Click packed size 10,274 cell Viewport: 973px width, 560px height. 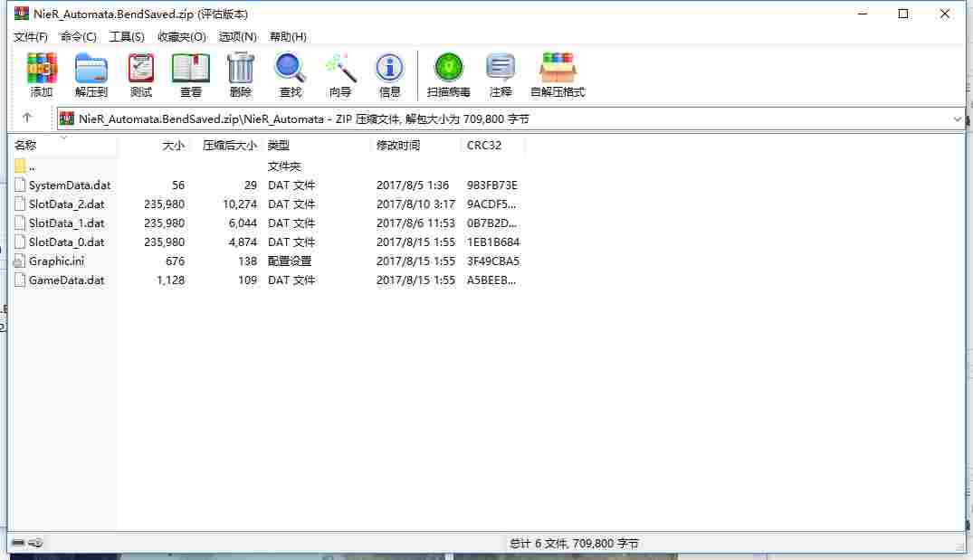(240, 204)
